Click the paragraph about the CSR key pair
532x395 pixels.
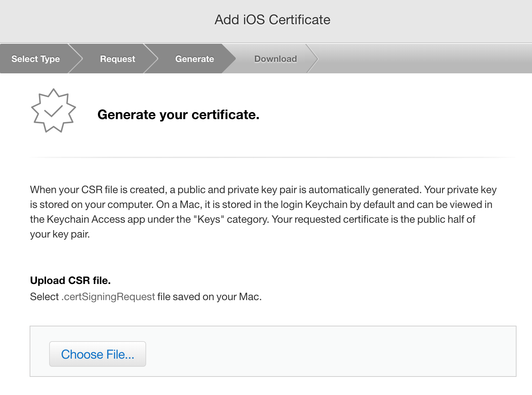click(263, 212)
